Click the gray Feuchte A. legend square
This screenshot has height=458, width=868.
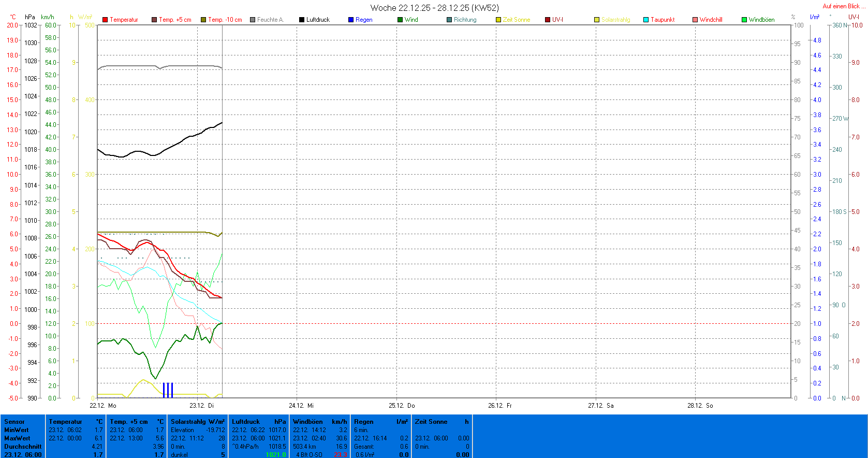(x=253, y=20)
